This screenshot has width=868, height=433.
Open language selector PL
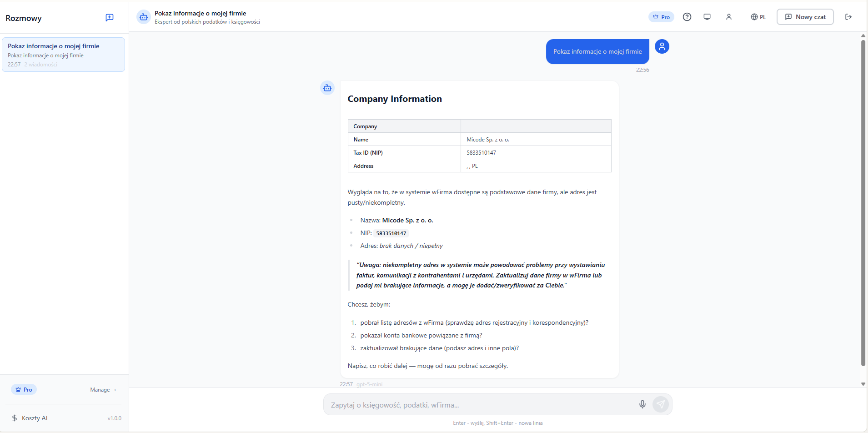tap(758, 17)
